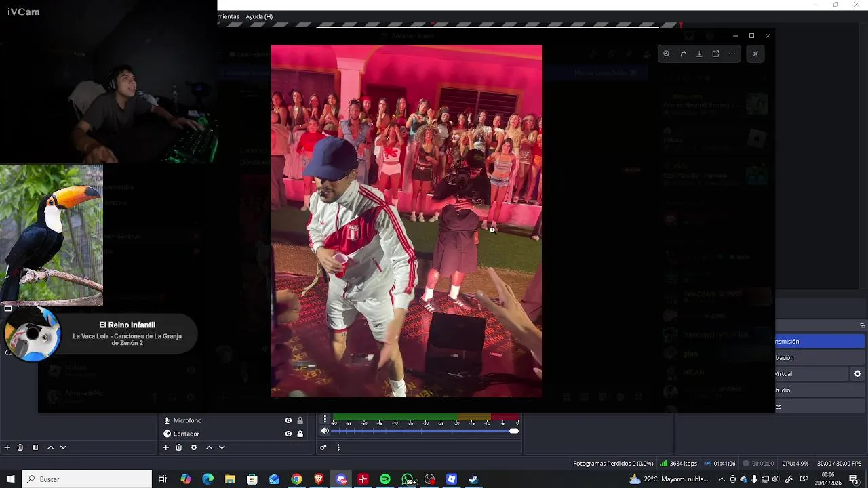
Task: Show hidden system tray icons chevron
Action: click(x=722, y=479)
